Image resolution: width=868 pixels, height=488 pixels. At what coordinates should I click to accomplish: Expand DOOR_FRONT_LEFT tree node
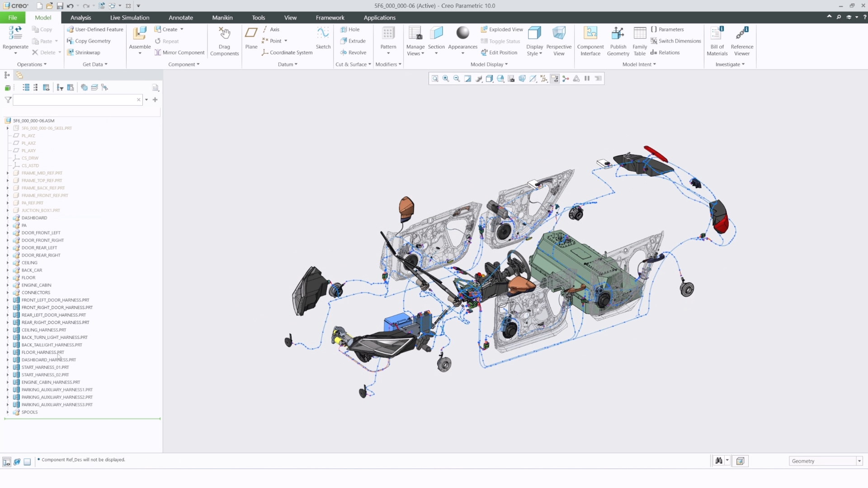click(8, 233)
